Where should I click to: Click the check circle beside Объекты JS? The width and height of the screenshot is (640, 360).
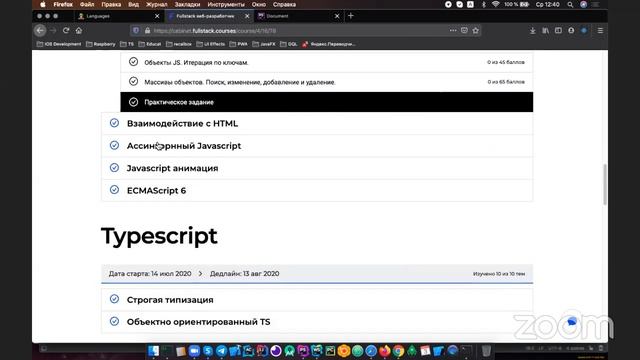tap(133, 62)
